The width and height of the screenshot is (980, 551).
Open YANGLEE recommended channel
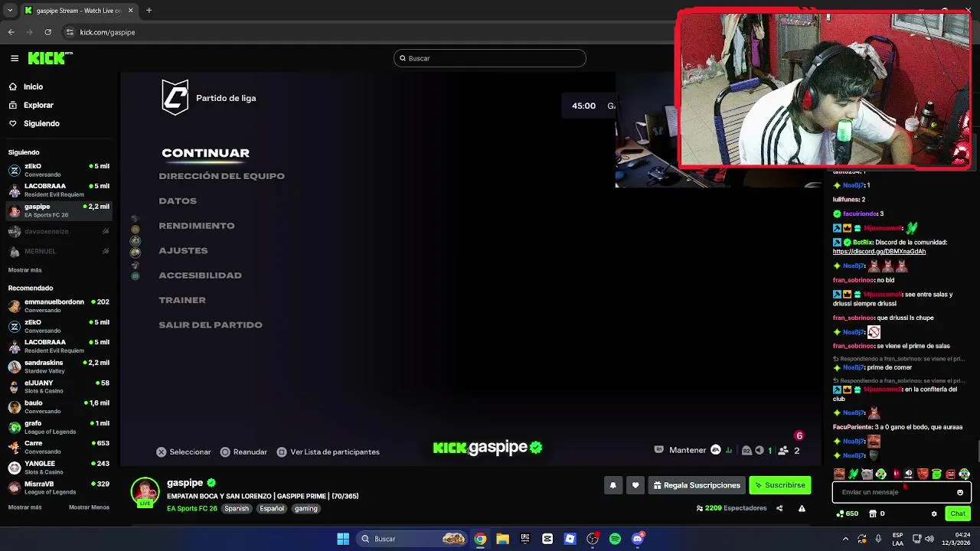[60, 468]
